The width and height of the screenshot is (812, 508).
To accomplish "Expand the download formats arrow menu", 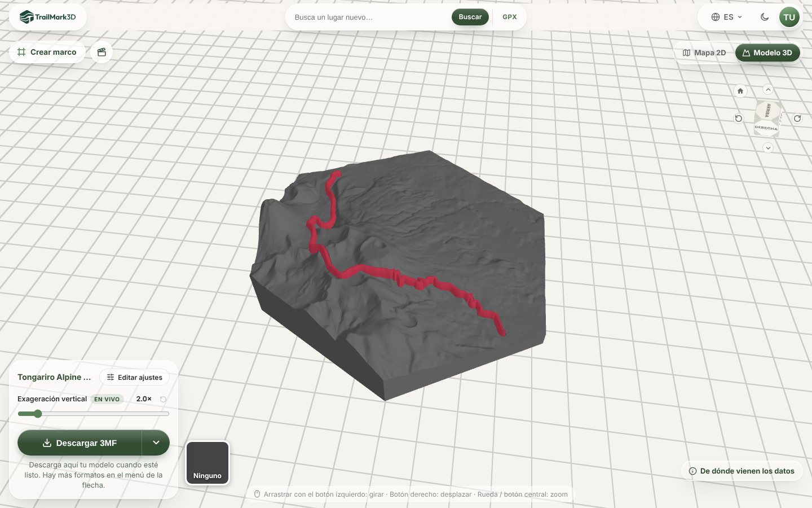I will (156, 443).
